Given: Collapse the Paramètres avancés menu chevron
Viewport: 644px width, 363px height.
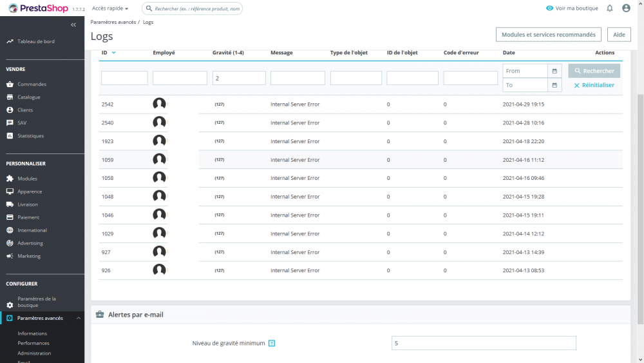Looking at the screenshot, I should click(79, 319).
